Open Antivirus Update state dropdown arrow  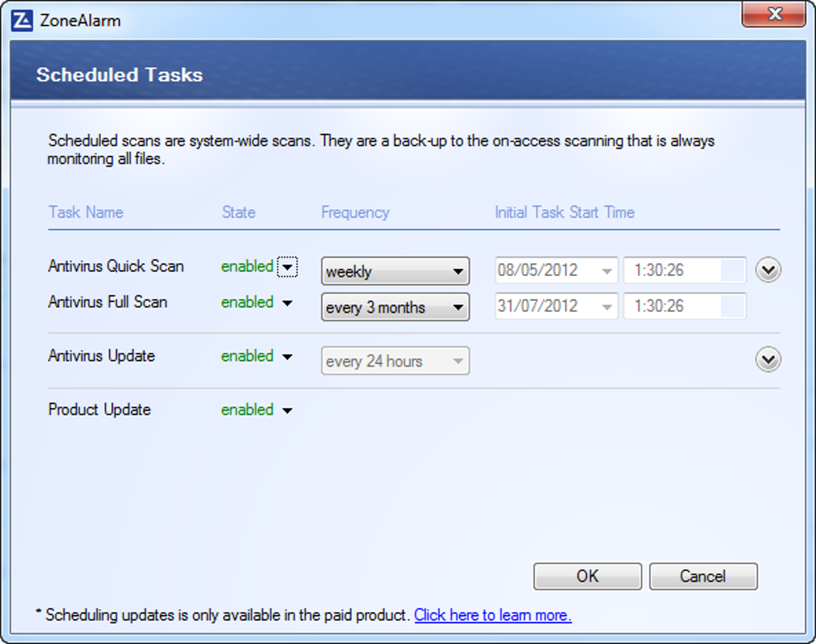click(287, 357)
